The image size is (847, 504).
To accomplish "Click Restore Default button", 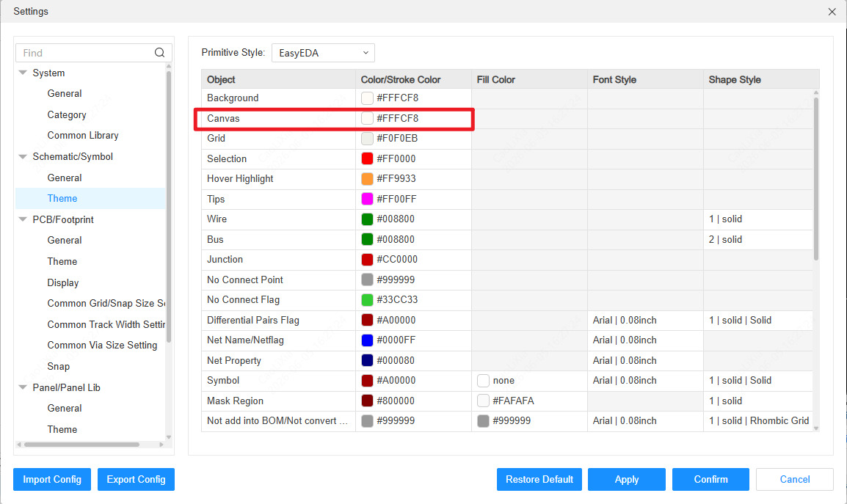I will tap(539, 479).
